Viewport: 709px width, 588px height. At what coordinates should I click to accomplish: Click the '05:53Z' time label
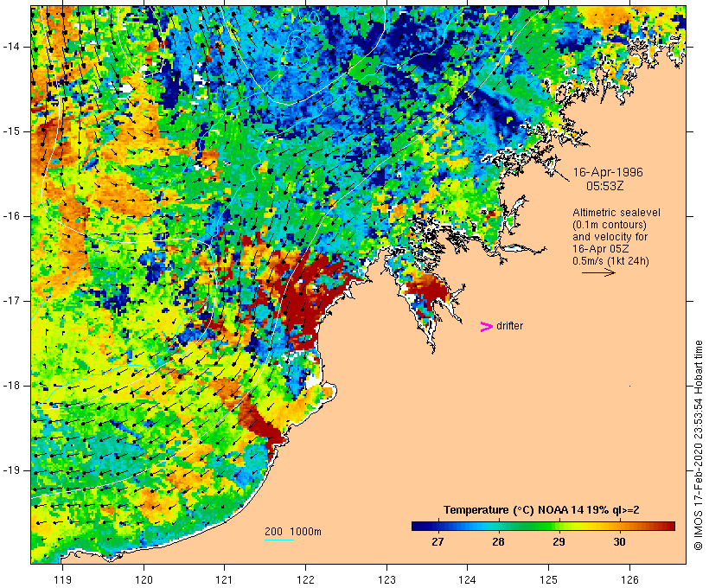605,186
